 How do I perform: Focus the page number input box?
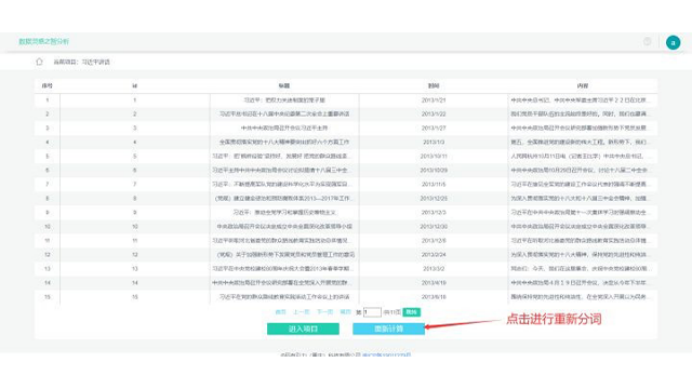372,312
